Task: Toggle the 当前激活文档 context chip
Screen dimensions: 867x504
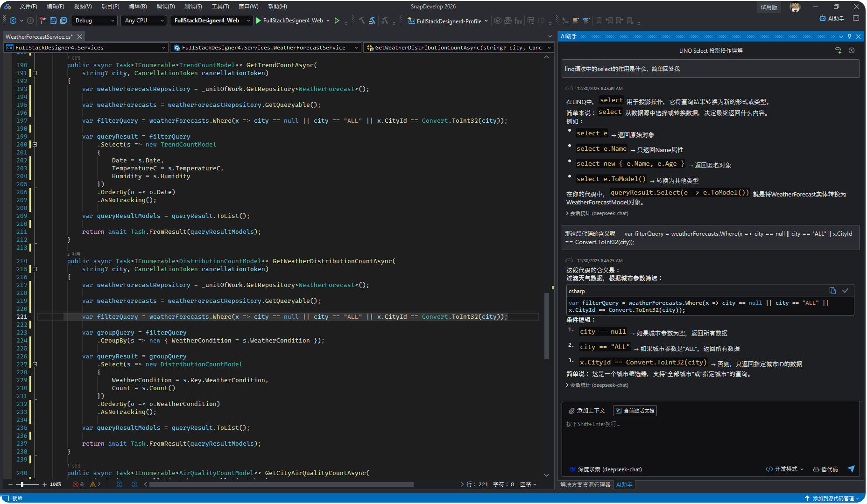Action: (x=635, y=411)
